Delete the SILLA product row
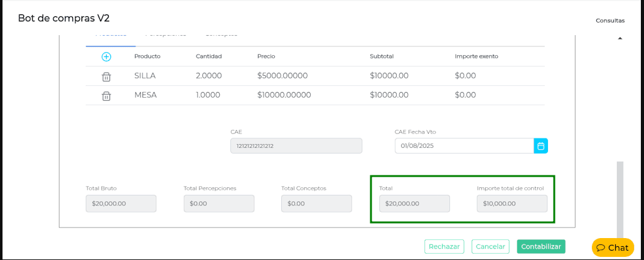Viewport: 644px width, 260px height. click(106, 76)
